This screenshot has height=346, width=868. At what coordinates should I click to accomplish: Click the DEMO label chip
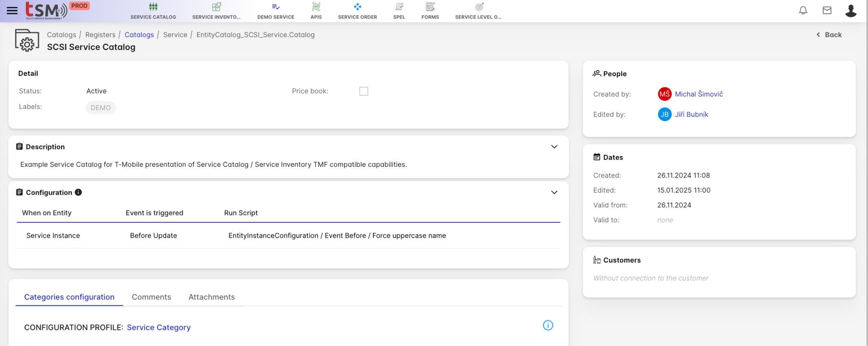100,108
